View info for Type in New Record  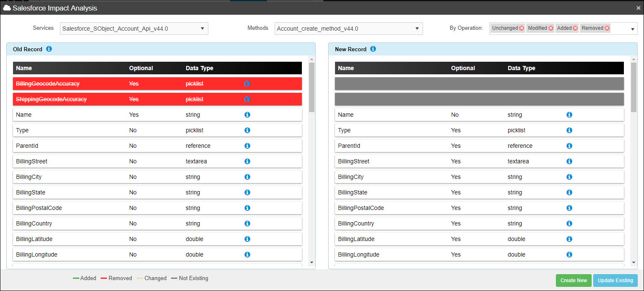tap(569, 130)
